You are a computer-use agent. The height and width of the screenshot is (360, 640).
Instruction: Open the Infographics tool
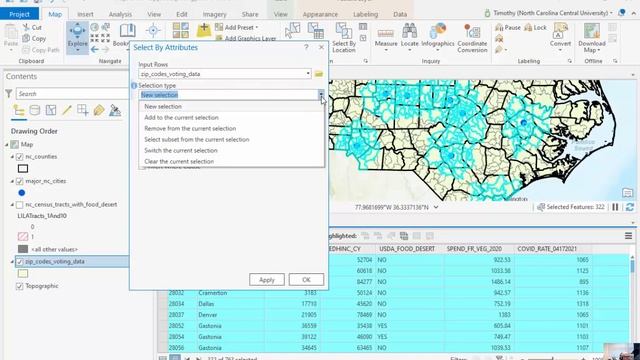[438, 38]
